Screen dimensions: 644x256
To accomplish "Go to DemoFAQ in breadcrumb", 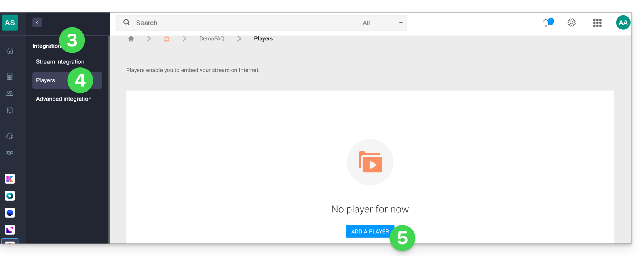I will coord(211,39).
